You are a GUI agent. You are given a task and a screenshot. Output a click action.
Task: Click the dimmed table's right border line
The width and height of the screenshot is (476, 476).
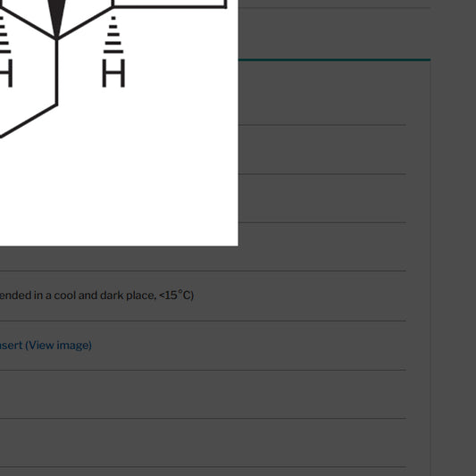pos(430,267)
